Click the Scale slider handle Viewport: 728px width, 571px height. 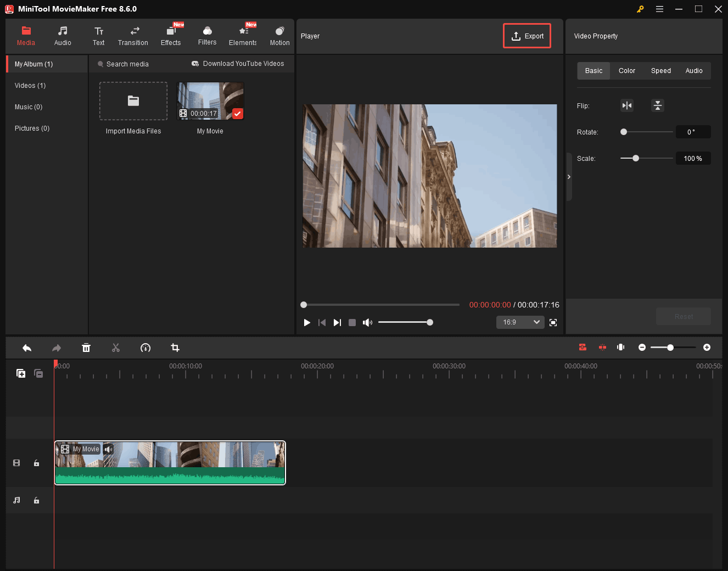coord(636,158)
